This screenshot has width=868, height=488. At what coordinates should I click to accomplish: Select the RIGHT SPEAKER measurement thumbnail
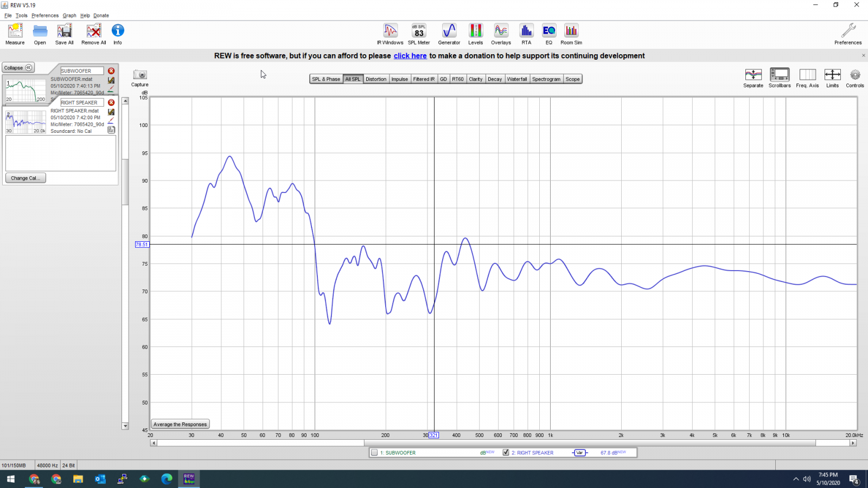26,122
